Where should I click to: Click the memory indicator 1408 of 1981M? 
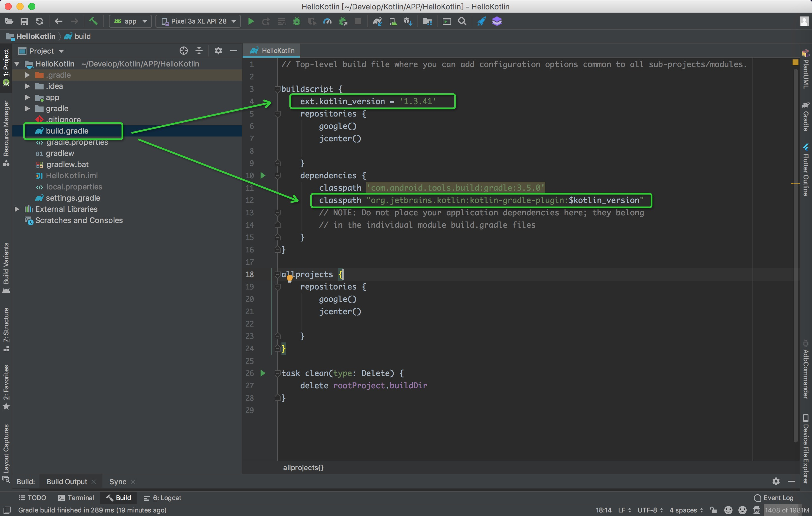(786, 510)
